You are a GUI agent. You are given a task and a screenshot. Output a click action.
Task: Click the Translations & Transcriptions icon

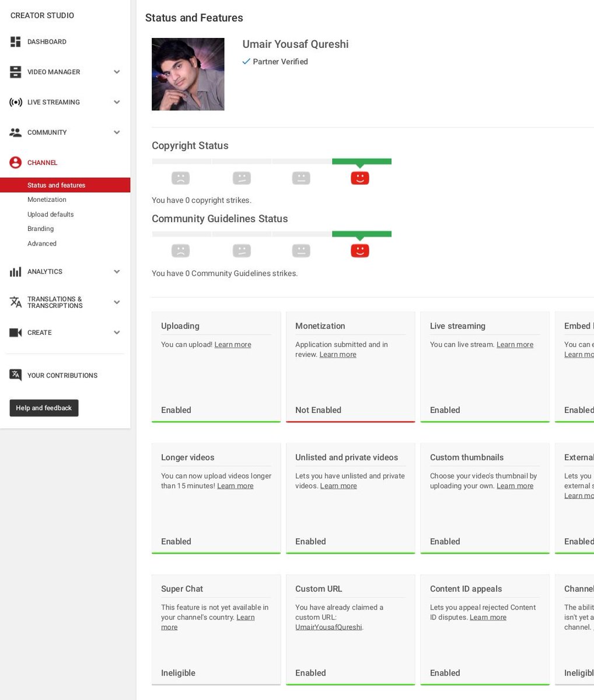(16, 302)
